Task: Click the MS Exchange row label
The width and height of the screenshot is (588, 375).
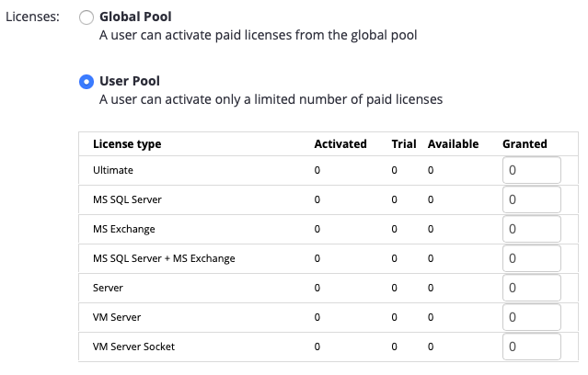Action: [x=123, y=229]
